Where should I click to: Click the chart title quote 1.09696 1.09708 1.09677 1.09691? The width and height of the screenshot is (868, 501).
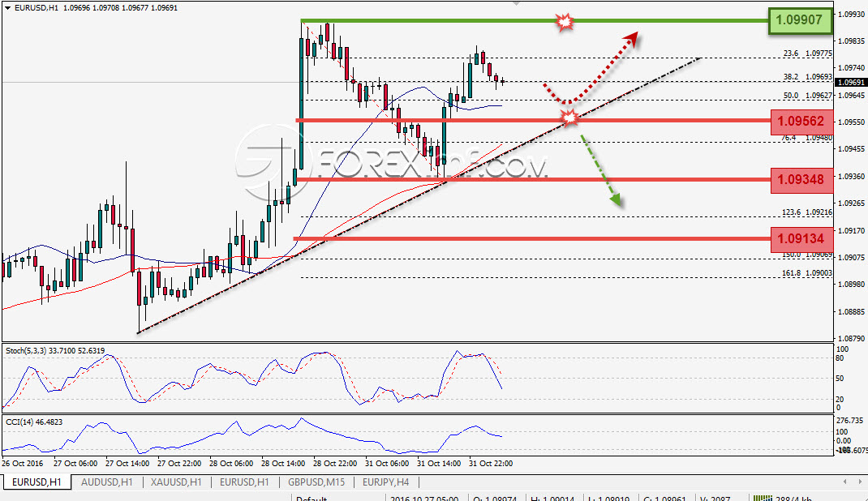point(121,8)
